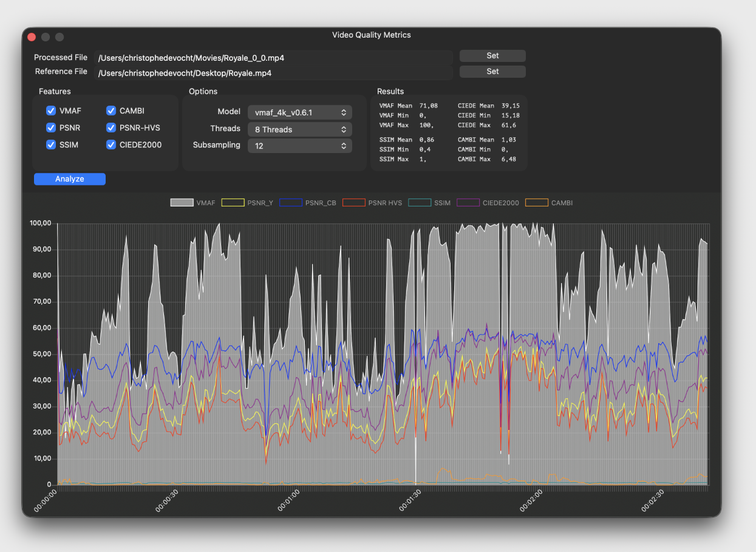Click the CAMBI Mean value 1,03

[x=509, y=140]
